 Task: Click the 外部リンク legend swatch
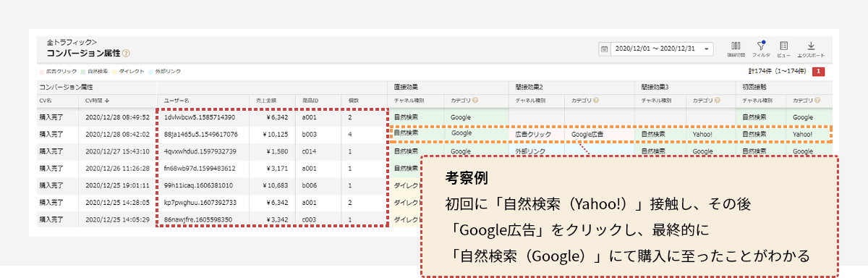(x=150, y=72)
